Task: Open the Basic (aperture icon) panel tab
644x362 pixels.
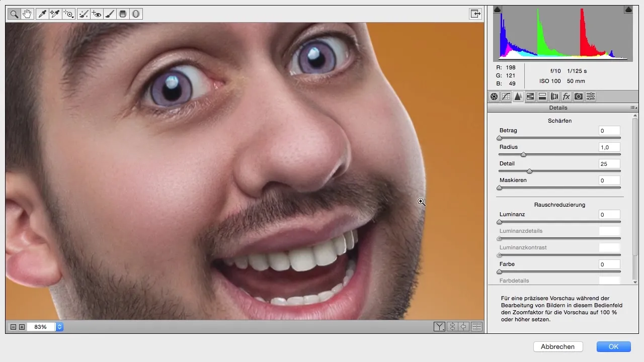Action: pyautogui.click(x=494, y=97)
